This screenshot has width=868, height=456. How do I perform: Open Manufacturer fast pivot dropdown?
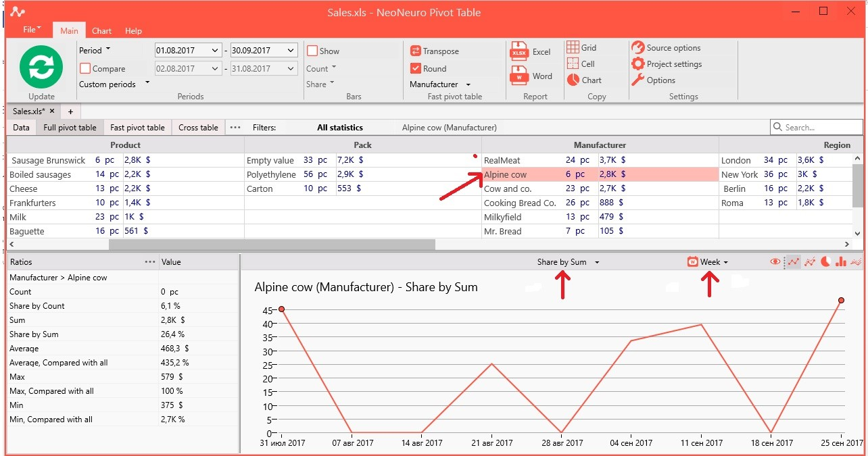(x=440, y=84)
